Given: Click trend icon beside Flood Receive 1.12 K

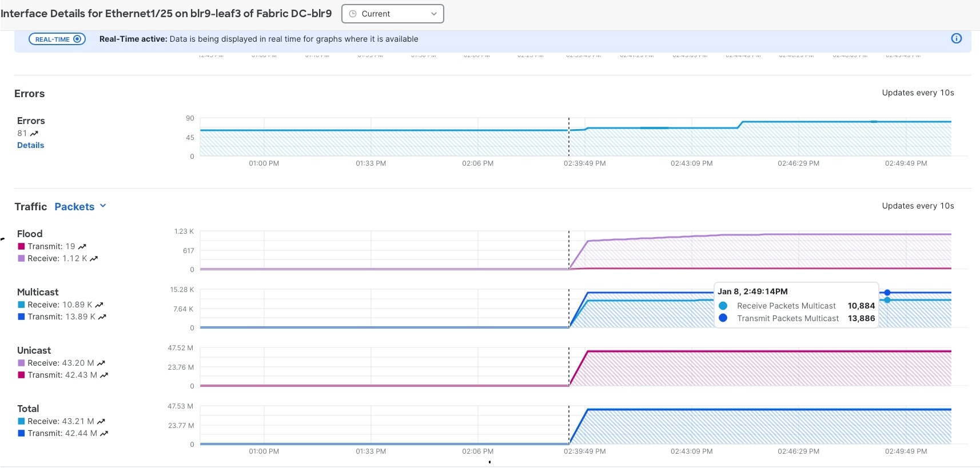Looking at the screenshot, I should 94,258.
